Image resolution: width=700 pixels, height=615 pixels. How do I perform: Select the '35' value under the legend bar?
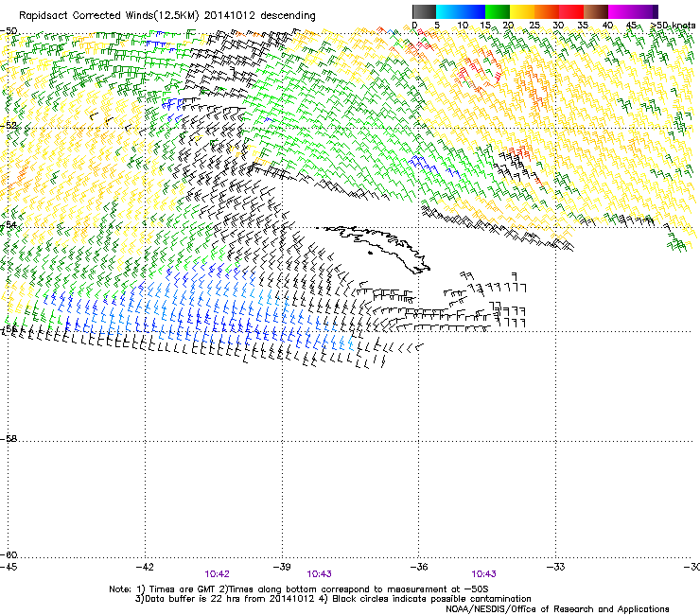click(583, 26)
